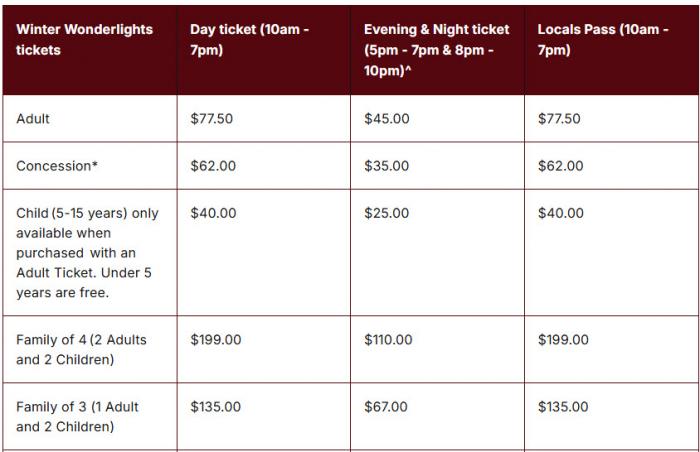Select the Adult Evening price $45.00
This screenshot has width=700, height=452.
387,119
